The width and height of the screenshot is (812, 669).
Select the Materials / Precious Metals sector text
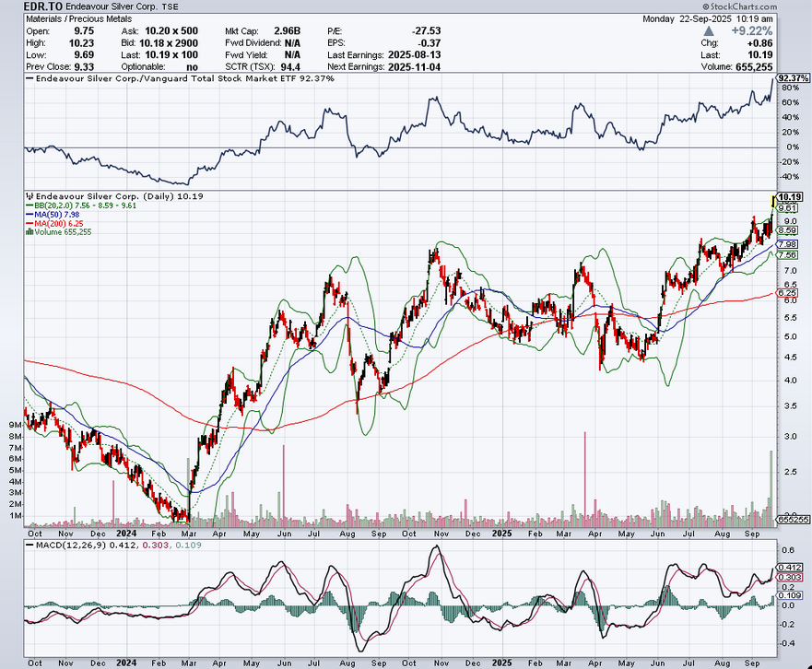coord(78,18)
